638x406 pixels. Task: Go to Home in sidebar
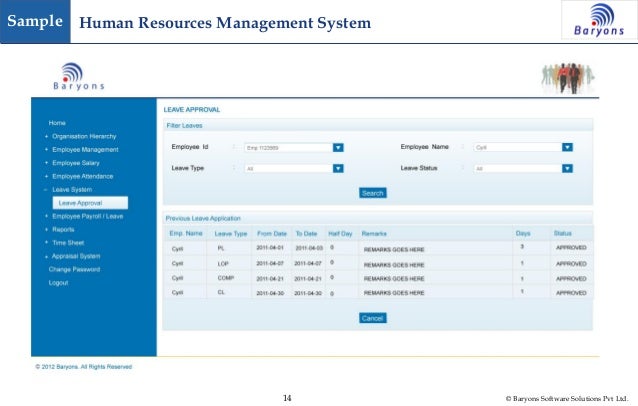pos(57,123)
